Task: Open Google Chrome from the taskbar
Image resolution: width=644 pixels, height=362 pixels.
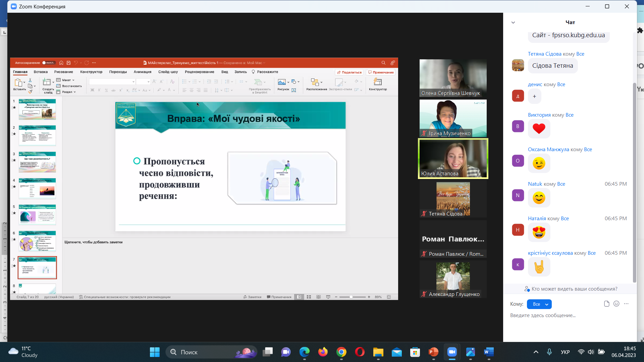Action: pos(341,352)
